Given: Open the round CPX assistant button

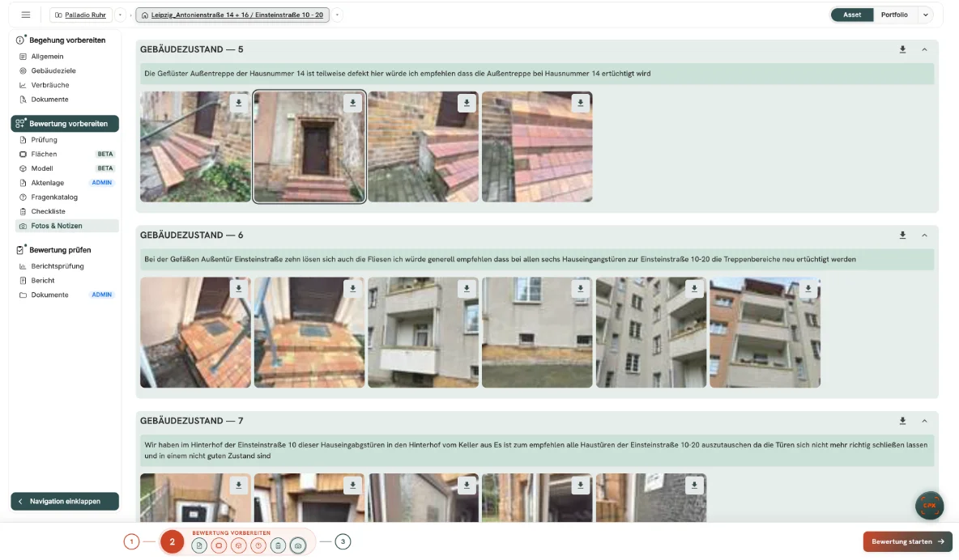Looking at the screenshot, I should pos(929,506).
